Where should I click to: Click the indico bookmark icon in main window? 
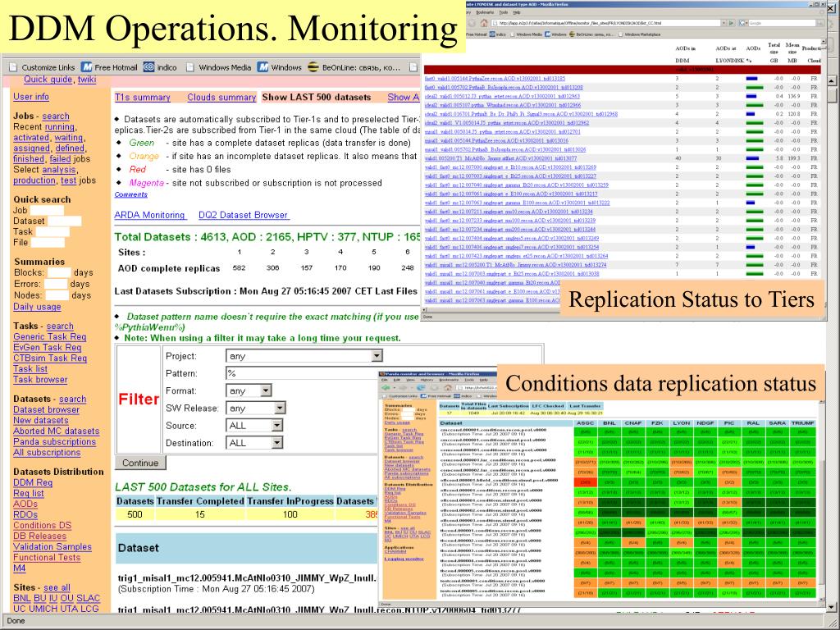(148, 67)
